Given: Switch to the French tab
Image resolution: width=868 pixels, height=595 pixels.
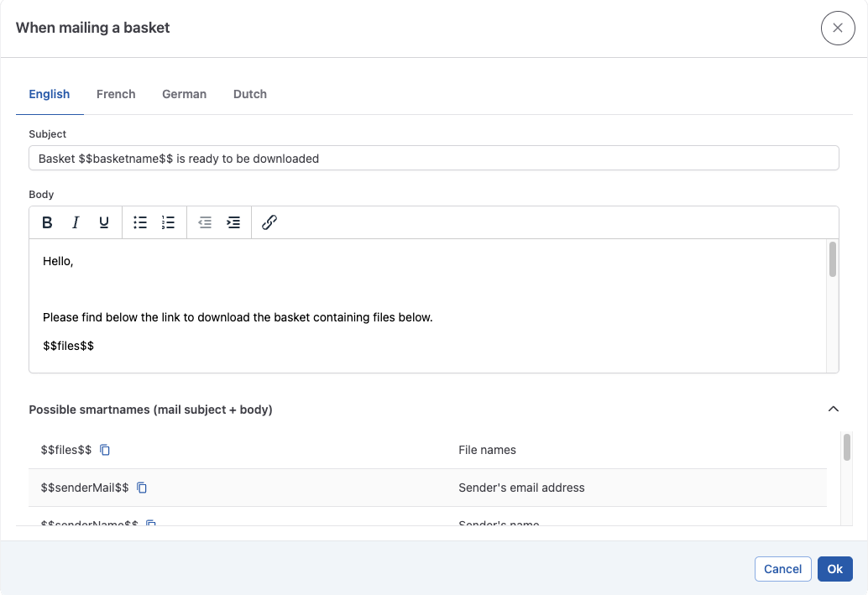Looking at the screenshot, I should coord(116,94).
